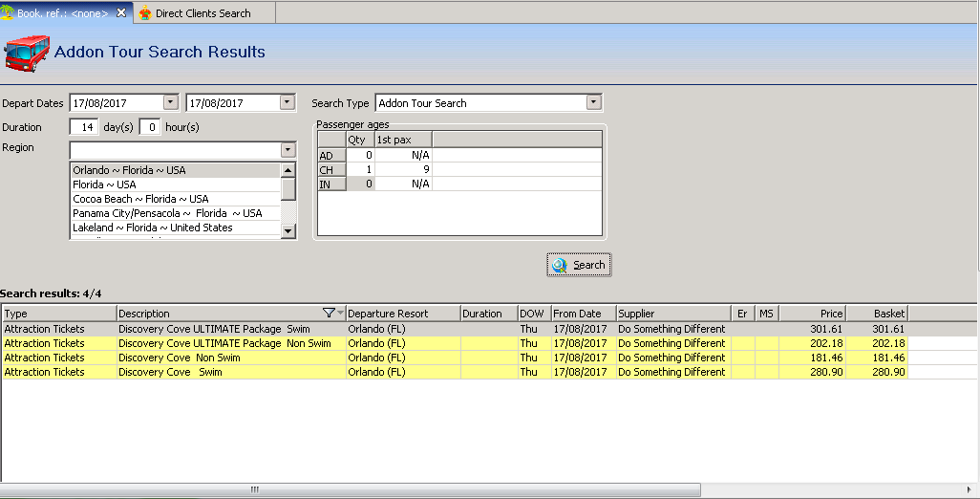The image size is (980, 499).
Task: Click the price 202.18 cell
Action: pos(812,343)
